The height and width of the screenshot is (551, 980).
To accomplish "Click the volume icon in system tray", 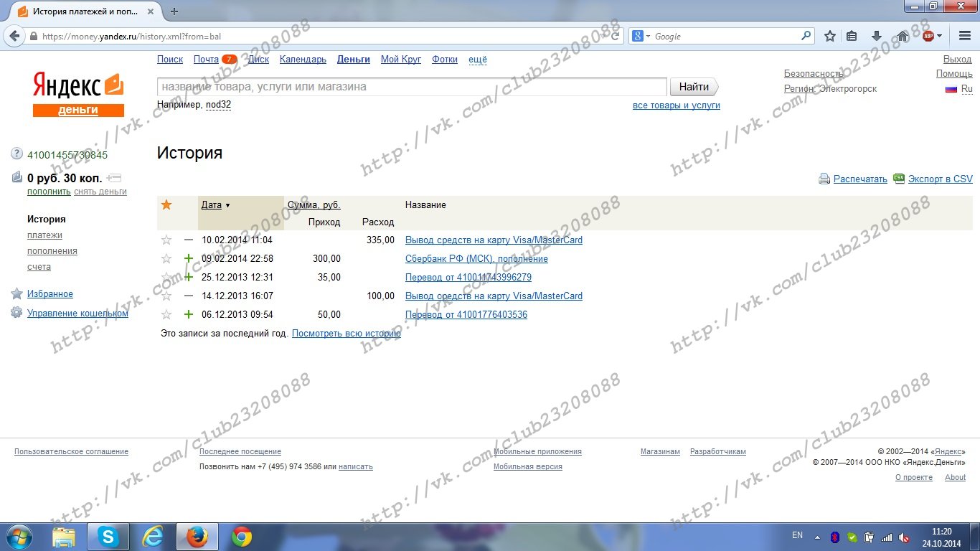I will 905,537.
